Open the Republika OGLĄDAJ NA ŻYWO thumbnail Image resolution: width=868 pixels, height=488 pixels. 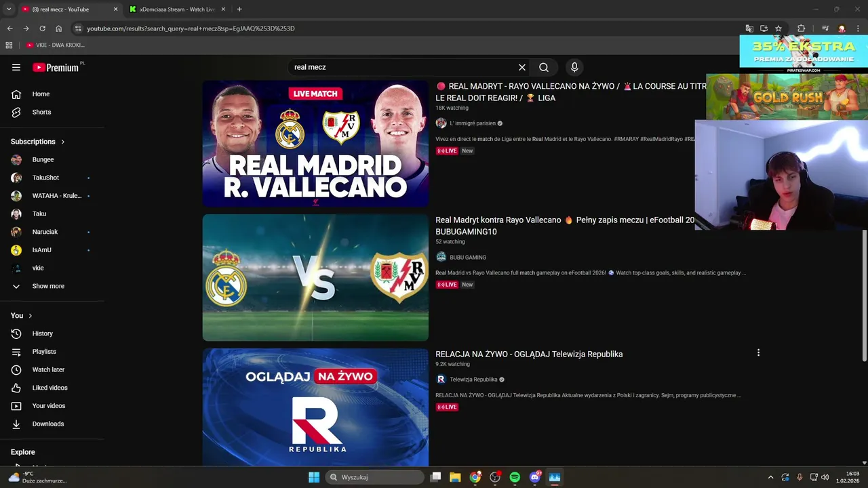point(315,407)
